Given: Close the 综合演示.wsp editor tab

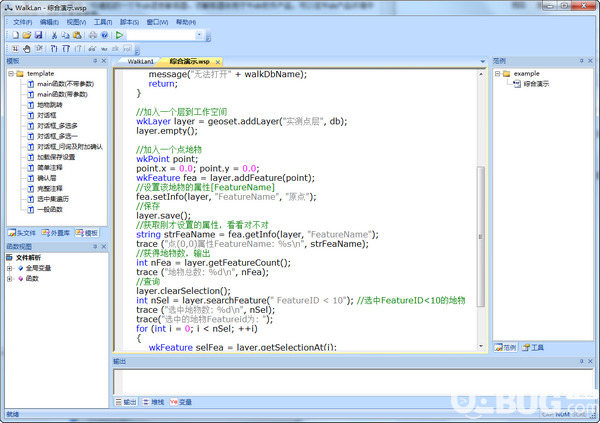Looking at the screenshot, I should pyautogui.click(x=218, y=62).
